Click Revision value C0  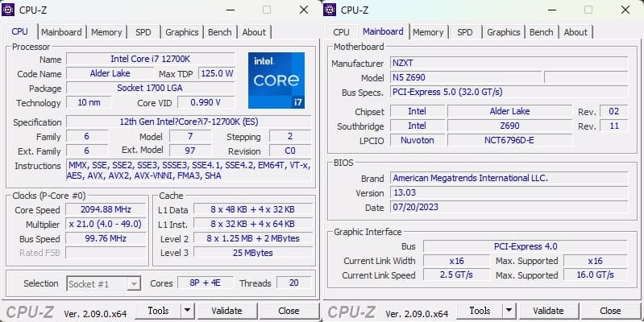tap(290, 151)
